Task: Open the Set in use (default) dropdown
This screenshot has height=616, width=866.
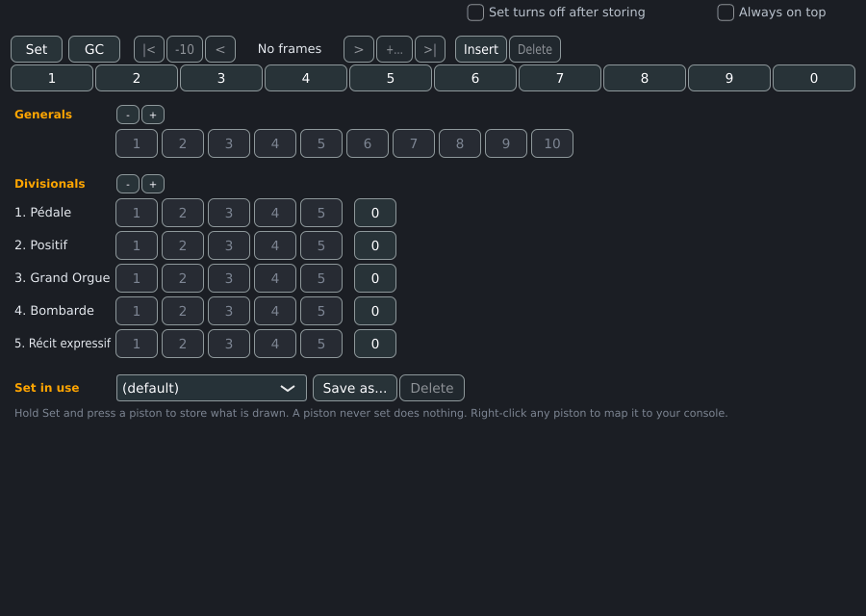Action: (x=212, y=388)
